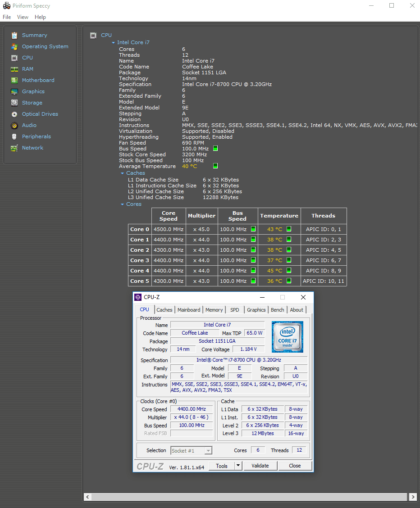The width and height of the screenshot is (420, 508).
Task: Toggle Core 0 bus speed indicator
Action: [253, 229]
